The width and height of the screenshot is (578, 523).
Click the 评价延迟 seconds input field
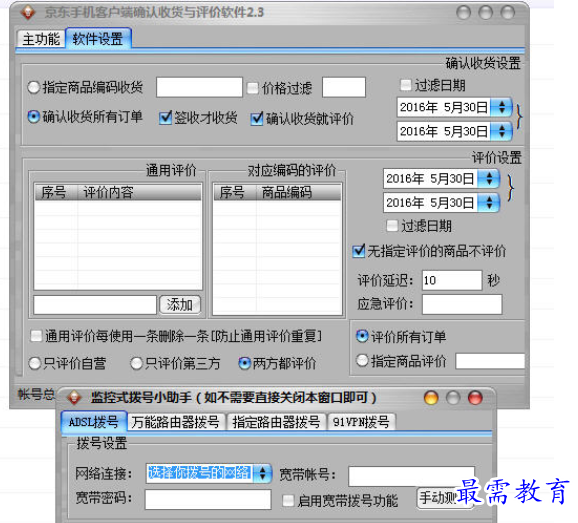coord(452,280)
